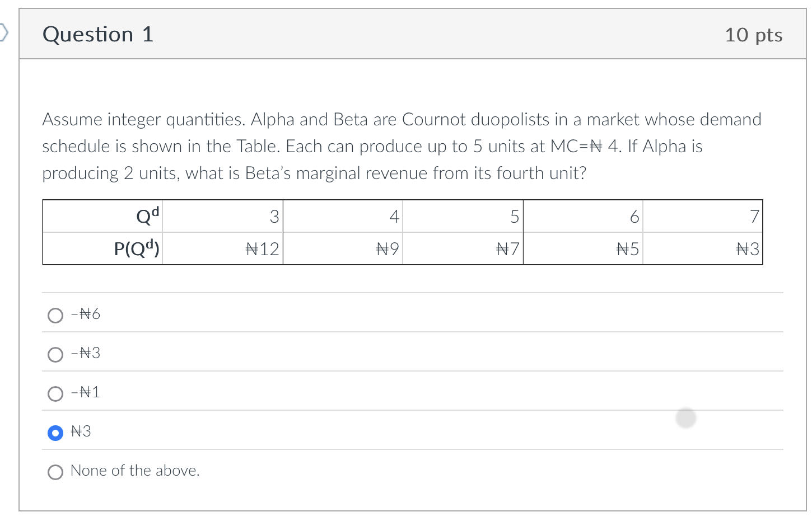
Task: Click the None of the above label text
Action: pyautogui.click(x=134, y=471)
